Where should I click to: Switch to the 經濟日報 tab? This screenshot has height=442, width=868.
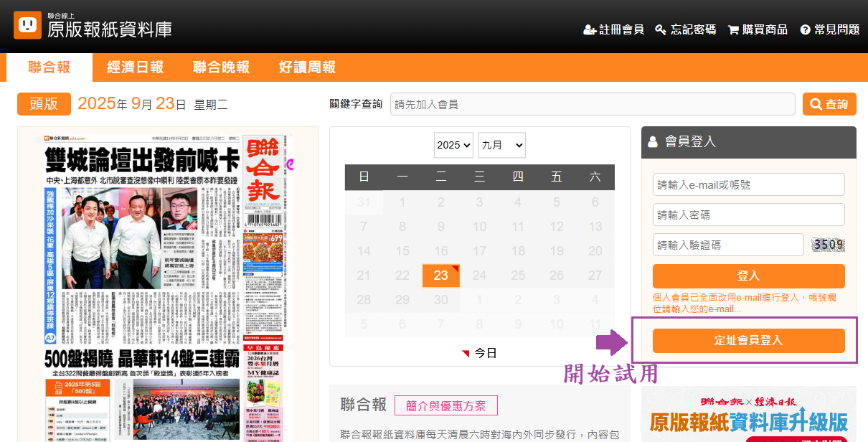click(x=136, y=67)
